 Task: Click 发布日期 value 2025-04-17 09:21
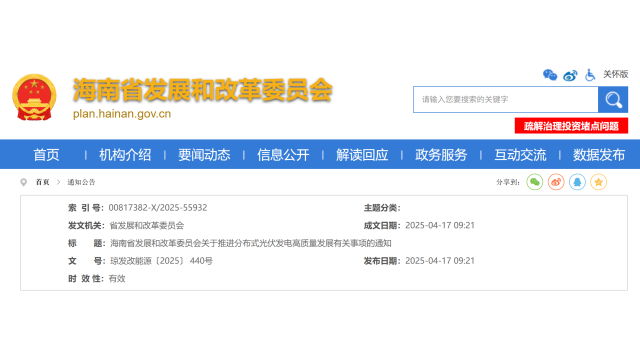[440, 261]
